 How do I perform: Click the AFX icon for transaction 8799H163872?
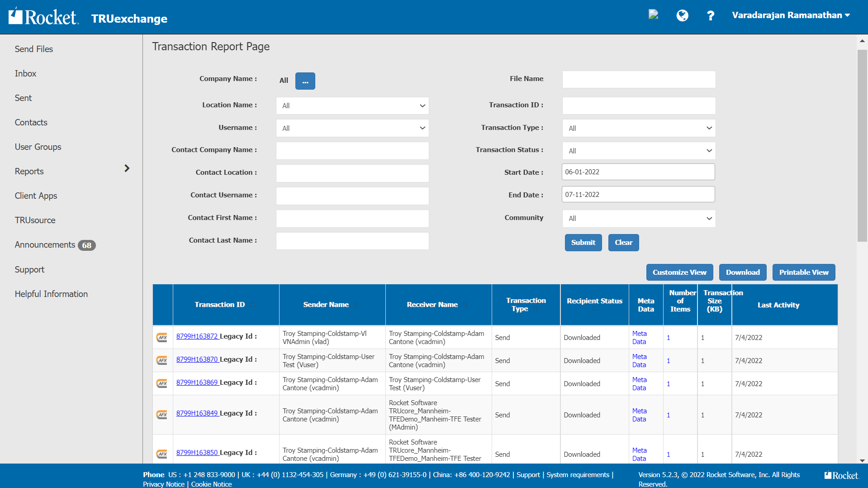coord(162,337)
